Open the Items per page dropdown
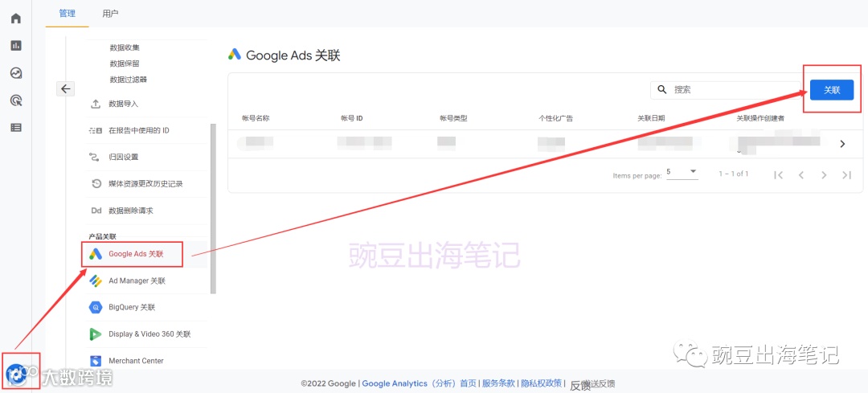868x393 pixels. [x=682, y=172]
